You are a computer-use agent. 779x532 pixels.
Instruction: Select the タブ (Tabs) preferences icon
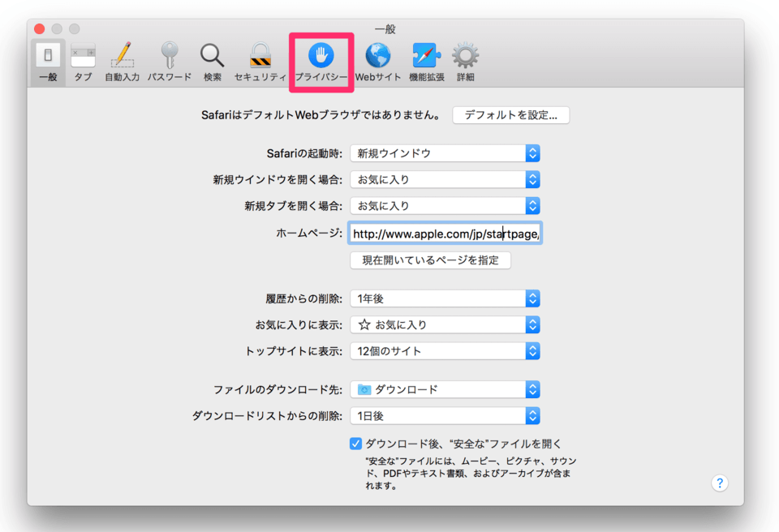click(83, 57)
